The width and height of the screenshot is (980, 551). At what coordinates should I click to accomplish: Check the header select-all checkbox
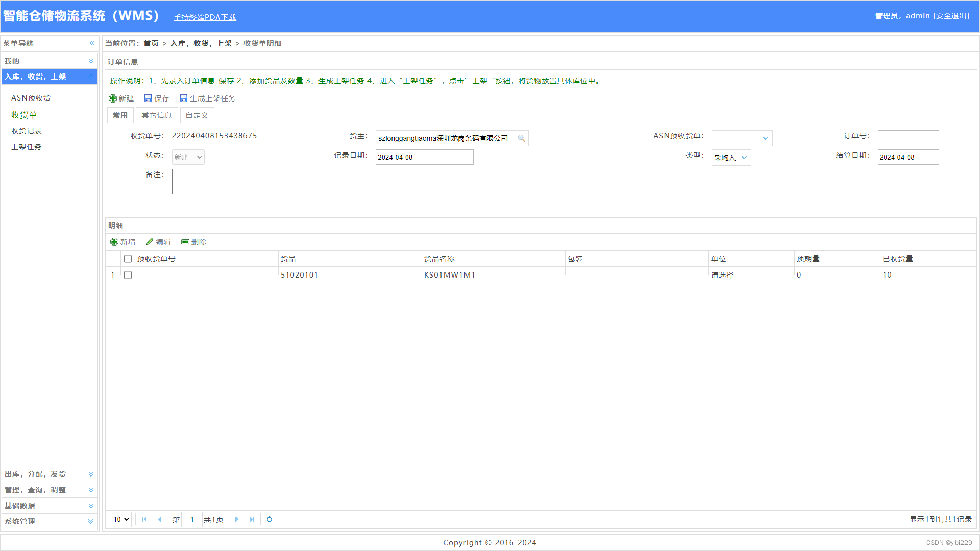click(x=128, y=259)
